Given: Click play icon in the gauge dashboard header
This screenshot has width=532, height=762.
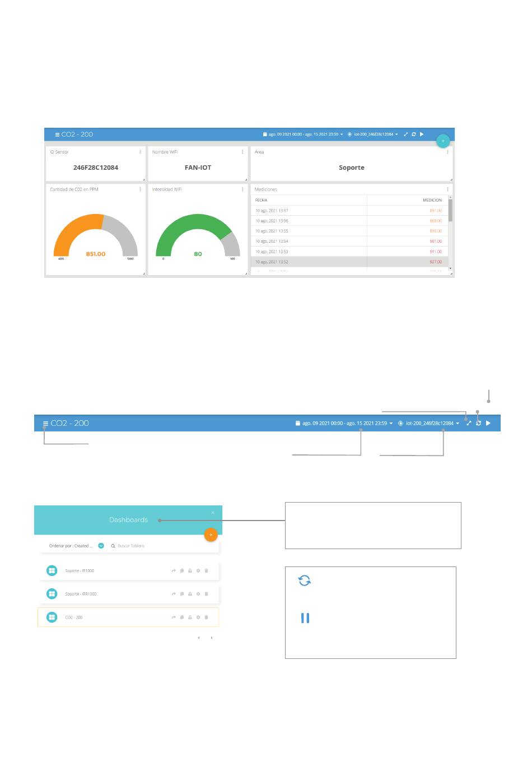Looking at the screenshot, I should pyautogui.click(x=422, y=134).
